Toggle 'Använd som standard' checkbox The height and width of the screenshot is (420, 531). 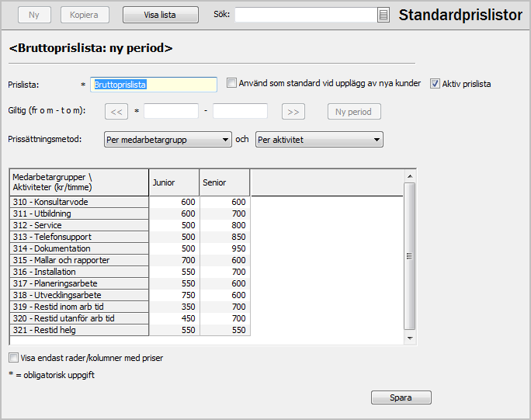click(x=231, y=83)
